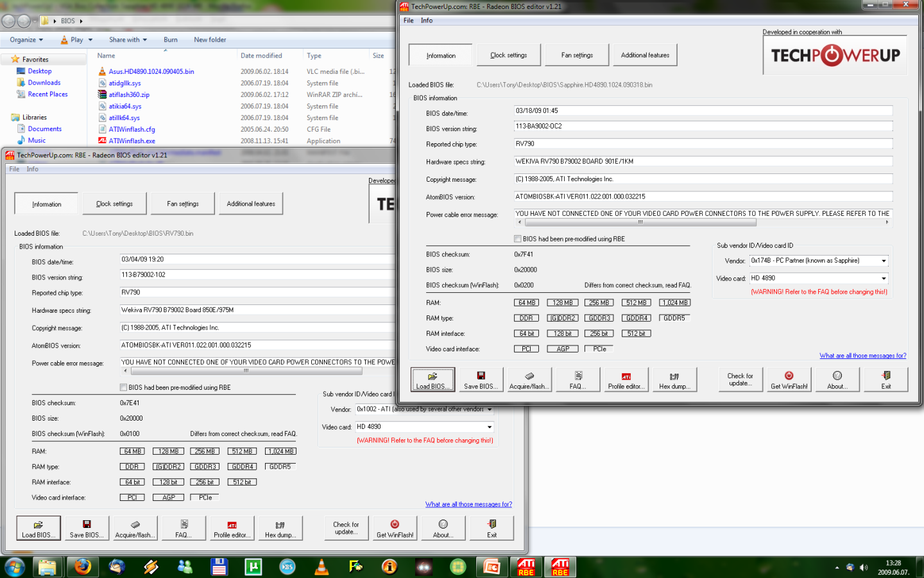The height and width of the screenshot is (578, 924).
Task: Switch to Additional features tab in RV790.bin window
Action: pyautogui.click(x=251, y=204)
